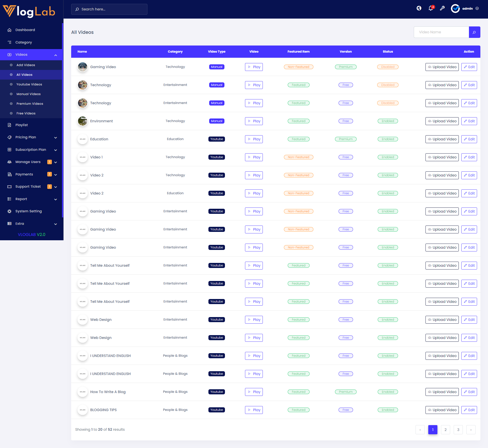Image resolution: width=488 pixels, height=448 pixels.
Task: Collapse the Videos sidebar section
Action: [56, 55]
